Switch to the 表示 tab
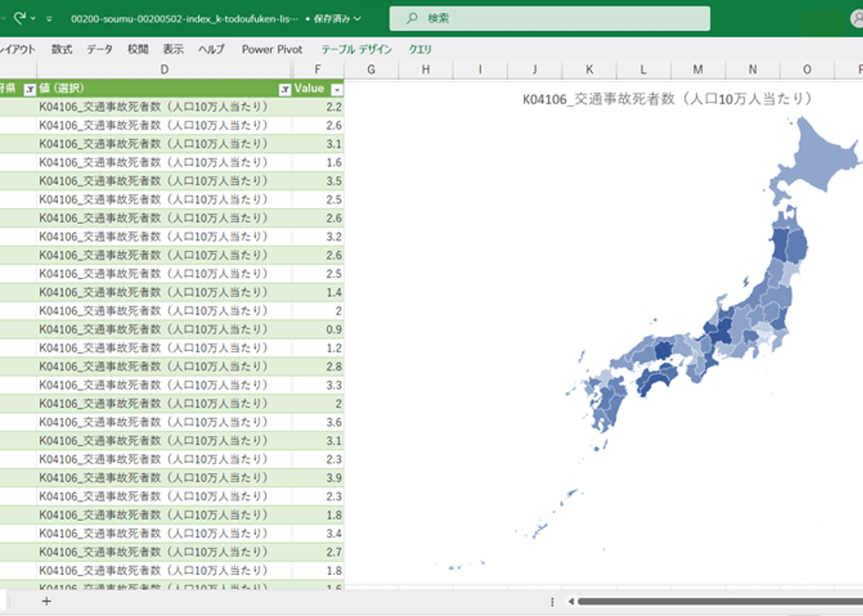Viewport: 863px width, 616px height. (x=173, y=49)
